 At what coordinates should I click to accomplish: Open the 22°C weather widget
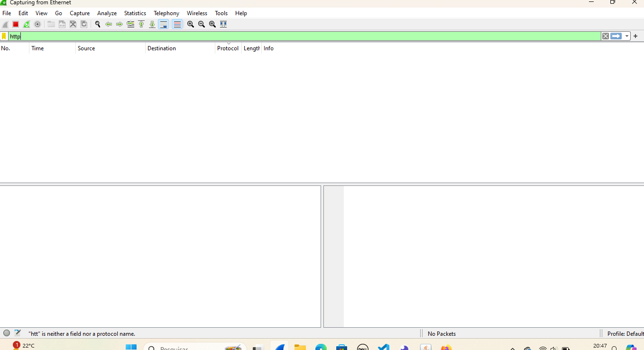24,345
